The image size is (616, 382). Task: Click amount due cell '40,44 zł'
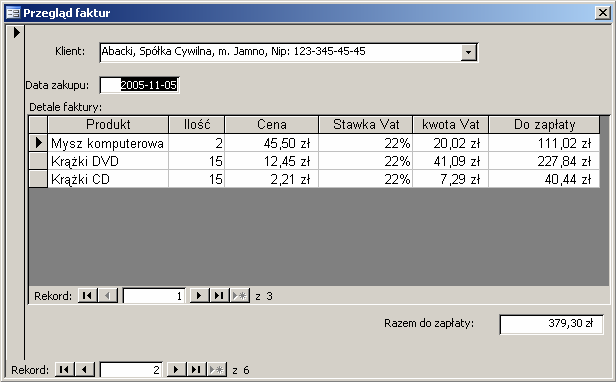544,179
